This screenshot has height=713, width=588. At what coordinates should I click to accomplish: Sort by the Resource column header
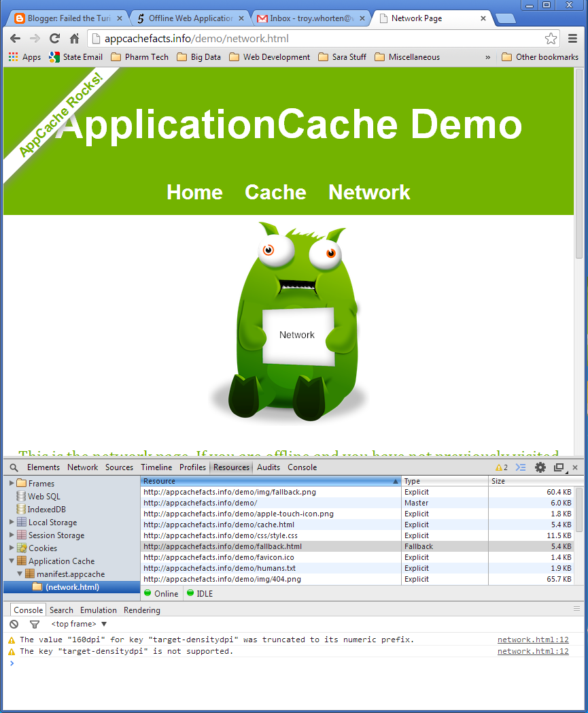[271, 481]
